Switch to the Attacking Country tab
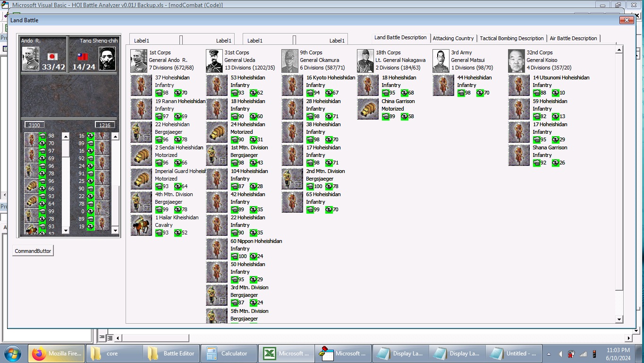 tap(453, 38)
